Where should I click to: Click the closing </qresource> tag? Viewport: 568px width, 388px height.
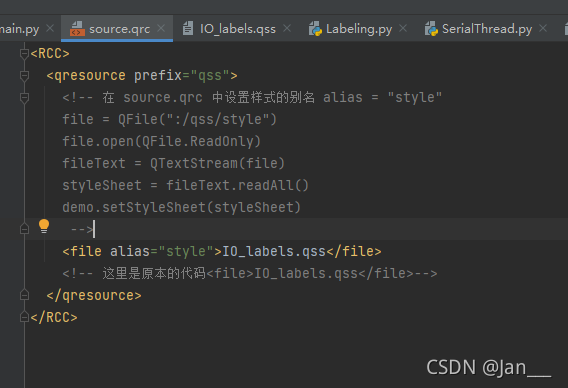coord(94,296)
